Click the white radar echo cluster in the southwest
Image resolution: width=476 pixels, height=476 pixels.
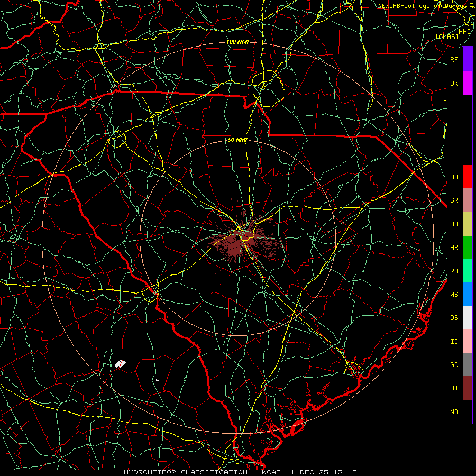[x=121, y=363]
